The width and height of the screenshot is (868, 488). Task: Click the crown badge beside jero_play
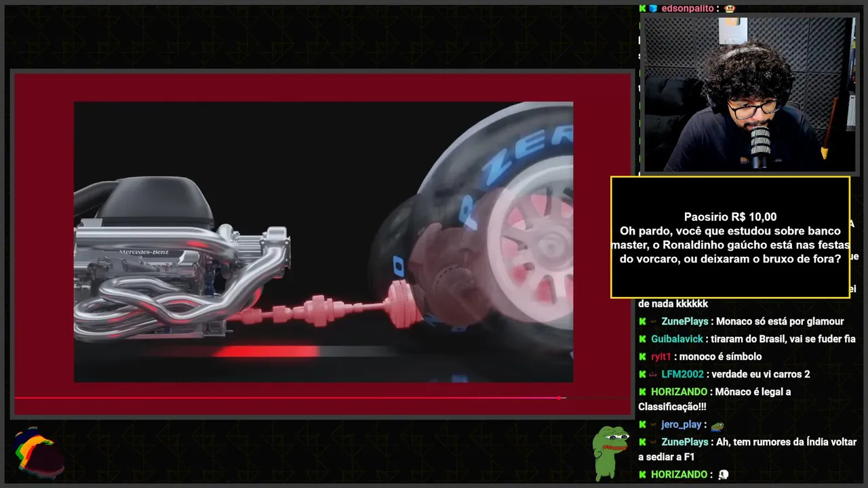654,424
